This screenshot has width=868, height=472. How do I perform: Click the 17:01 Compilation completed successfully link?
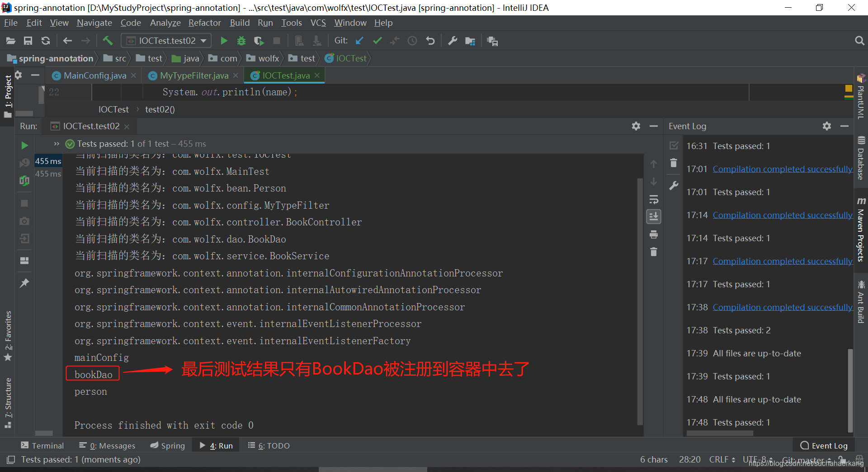tap(783, 169)
